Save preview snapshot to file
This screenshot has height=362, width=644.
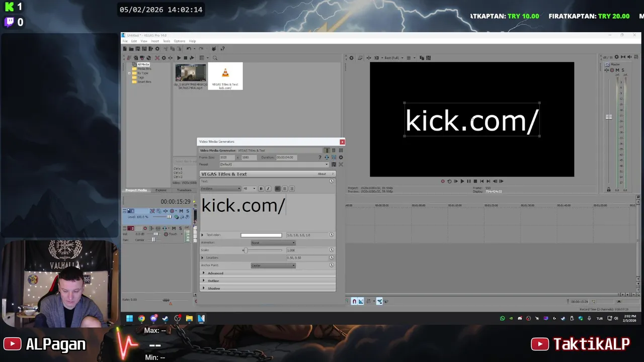(428, 58)
